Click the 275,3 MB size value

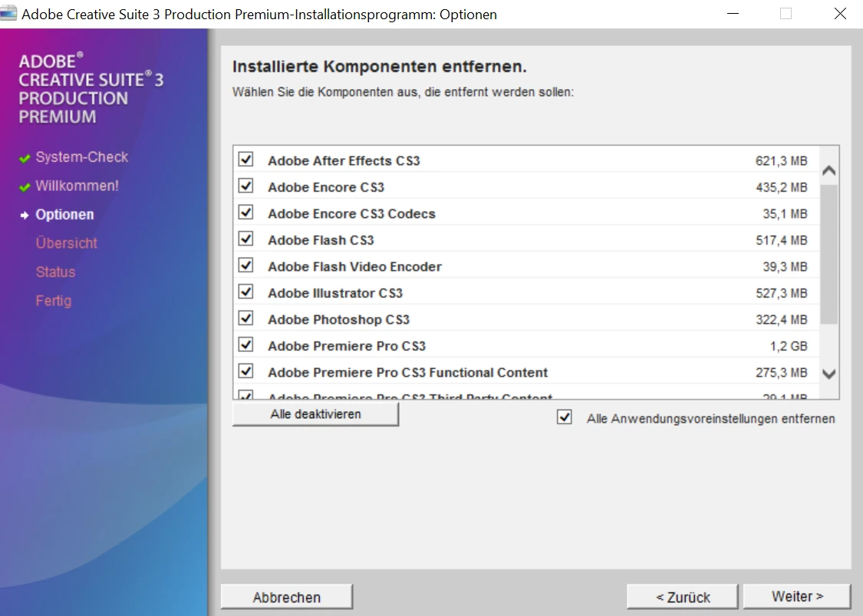(x=782, y=372)
